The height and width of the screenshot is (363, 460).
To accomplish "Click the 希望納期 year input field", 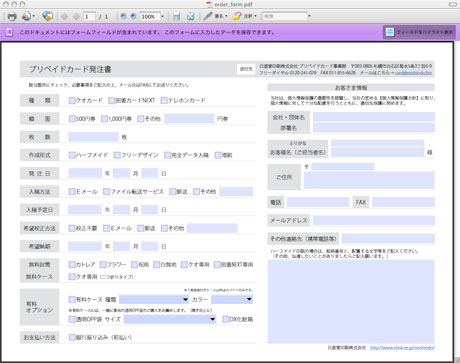I will [x=85, y=246].
